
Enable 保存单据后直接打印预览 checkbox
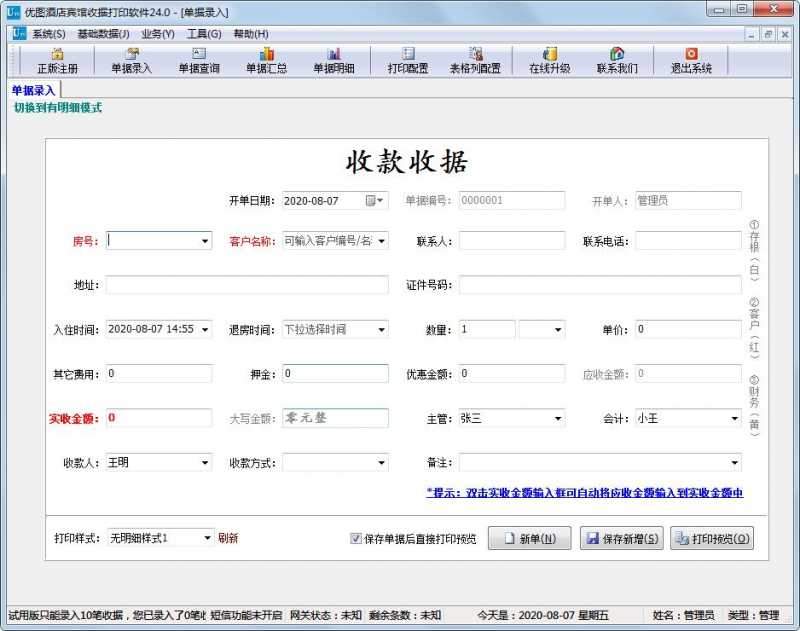coord(356,539)
